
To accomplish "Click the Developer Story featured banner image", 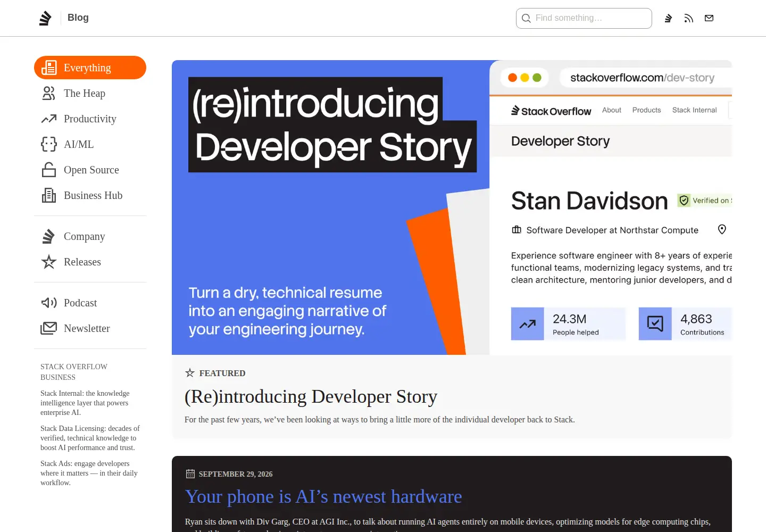I will tap(452, 207).
